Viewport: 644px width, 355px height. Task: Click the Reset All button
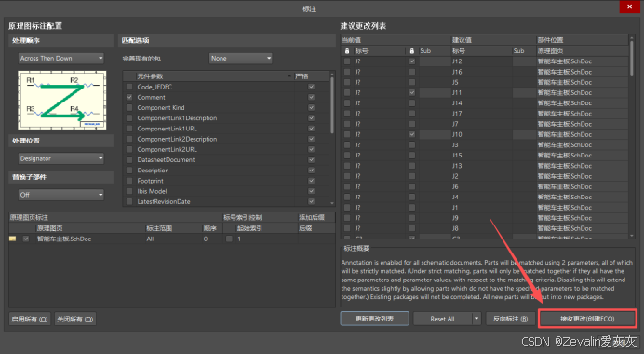coord(442,319)
